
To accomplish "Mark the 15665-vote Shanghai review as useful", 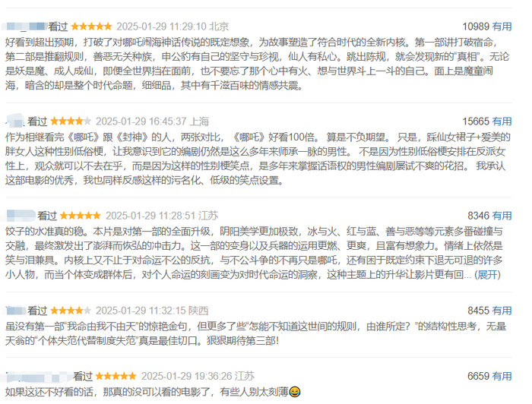I will [502, 122].
